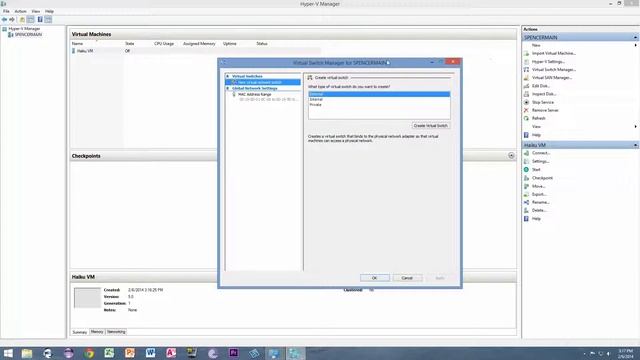Sort by the Name column header
This screenshot has height=360, width=640.
[77, 44]
